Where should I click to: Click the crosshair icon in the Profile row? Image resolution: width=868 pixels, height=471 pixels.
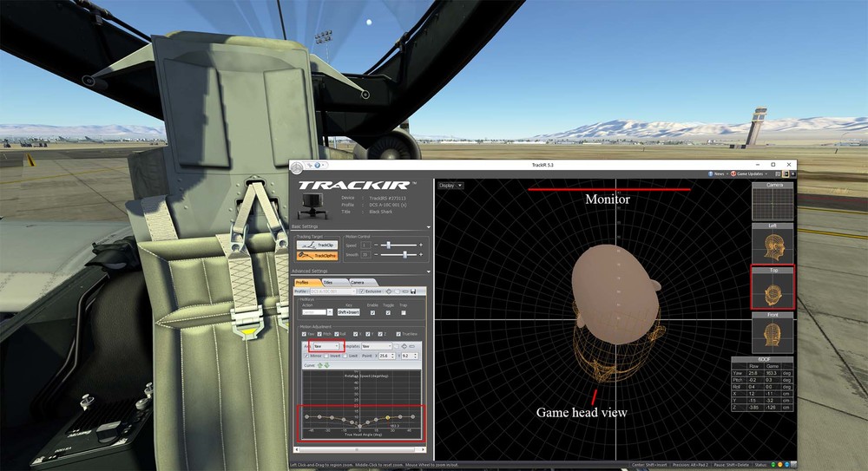pyautogui.click(x=389, y=291)
